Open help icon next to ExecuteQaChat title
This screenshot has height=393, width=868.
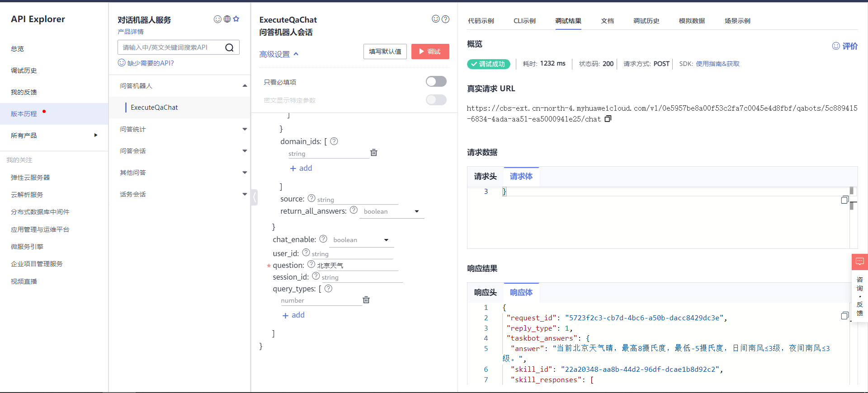point(445,19)
